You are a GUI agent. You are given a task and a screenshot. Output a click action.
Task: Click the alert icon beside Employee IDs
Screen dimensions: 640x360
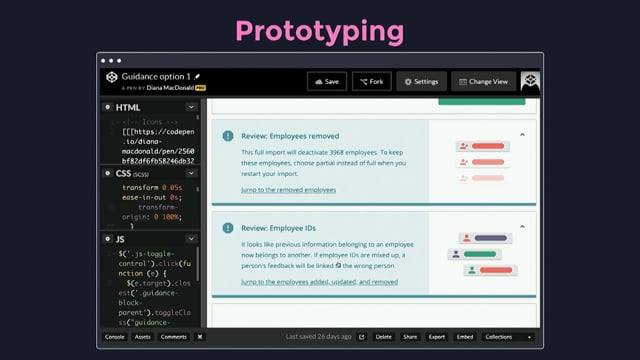[x=228, y=228]
